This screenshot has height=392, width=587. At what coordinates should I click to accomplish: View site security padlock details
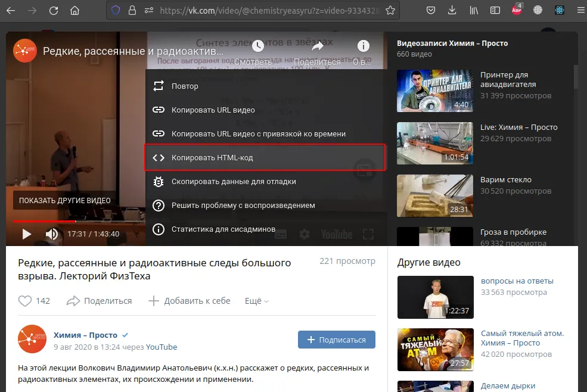pos(132,11)
